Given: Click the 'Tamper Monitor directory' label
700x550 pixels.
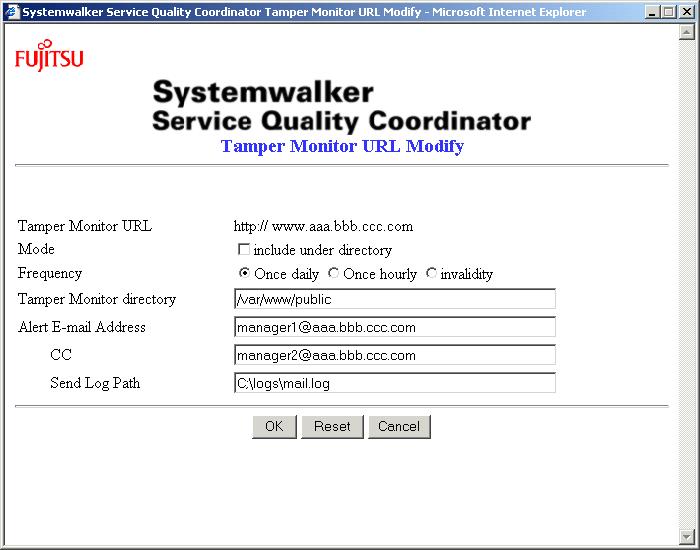Looking at the screenshot, I should (97, 299).
